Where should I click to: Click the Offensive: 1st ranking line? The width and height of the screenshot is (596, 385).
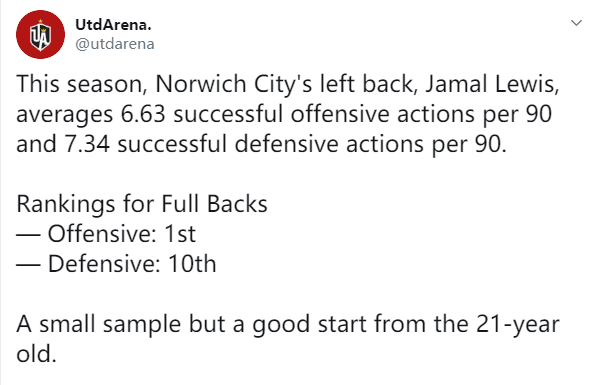106,234
